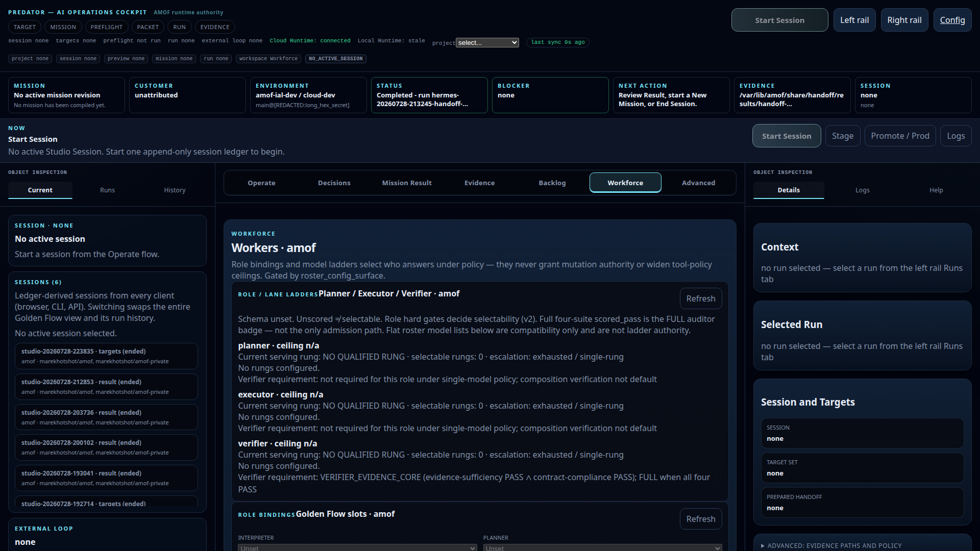Click the Context card heading
Viewport: 980px width, 551px height.
pyautogui.click(x=779, y=247)
